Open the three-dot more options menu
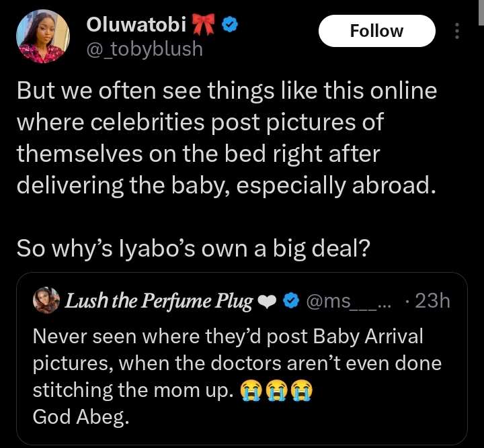Image resolution: width=484 pixels, height=448 pixels. coord(458,31)
